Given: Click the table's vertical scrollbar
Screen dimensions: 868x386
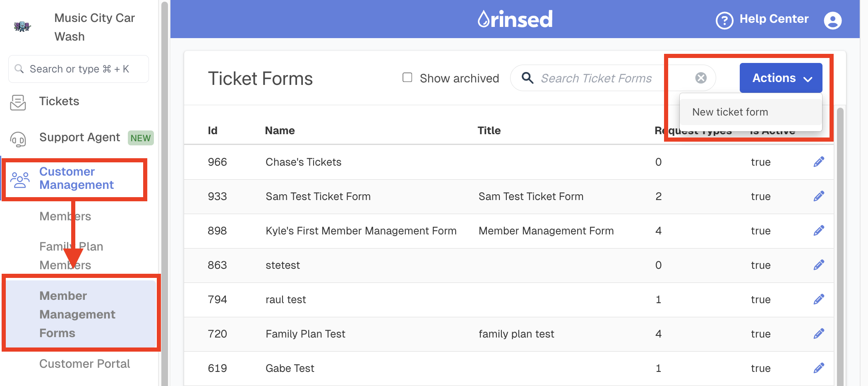Looking at the screenshot, I should (x=840, y=247).
